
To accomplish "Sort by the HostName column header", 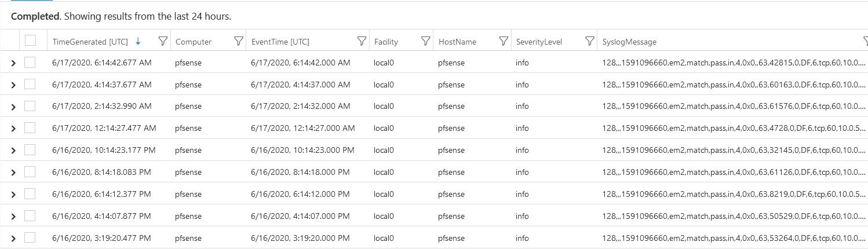I will tap(457, 42).
